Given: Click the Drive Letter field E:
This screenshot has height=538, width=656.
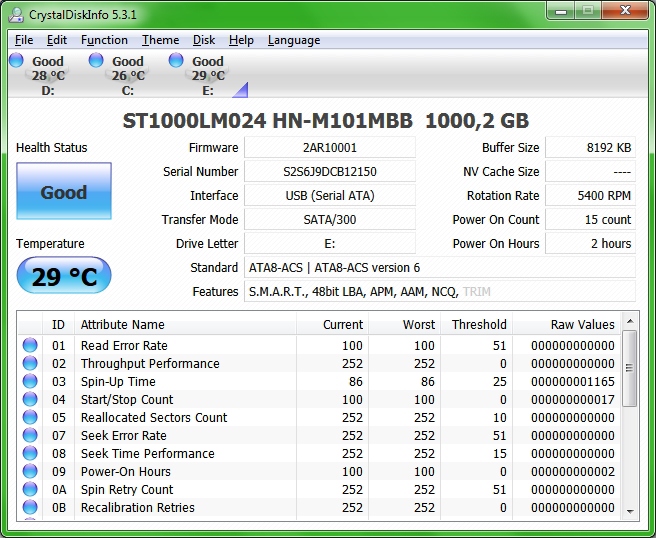Looking at the screenshot, I should (330, 243).
